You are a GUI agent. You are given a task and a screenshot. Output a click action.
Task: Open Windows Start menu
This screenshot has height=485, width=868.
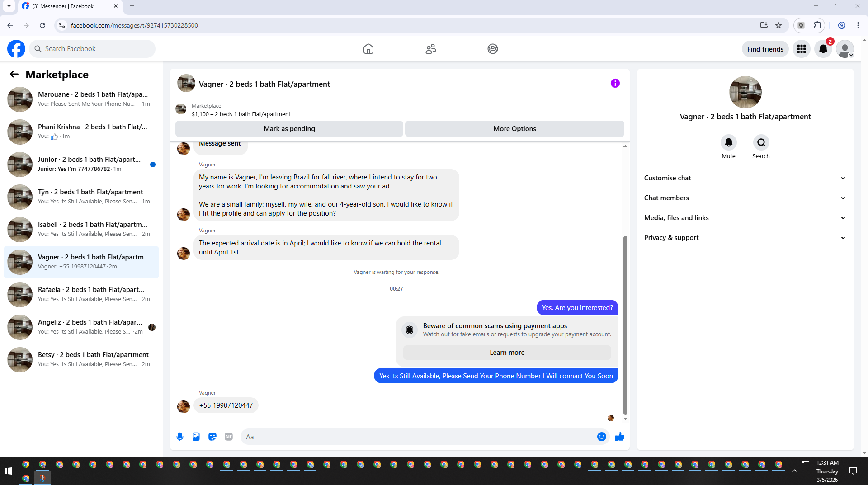point(8,471)
